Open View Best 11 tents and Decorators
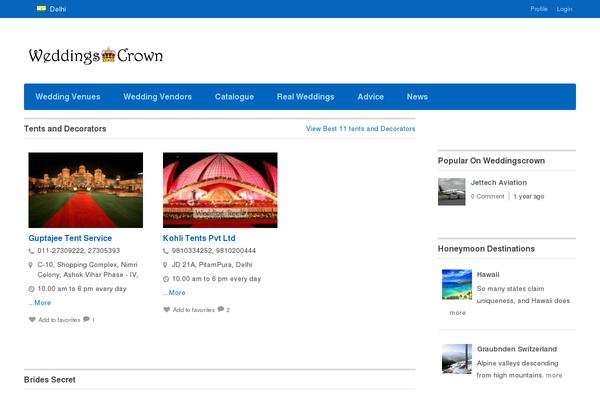Viewport: 600px width, 400px height. (x=360, y=129)
